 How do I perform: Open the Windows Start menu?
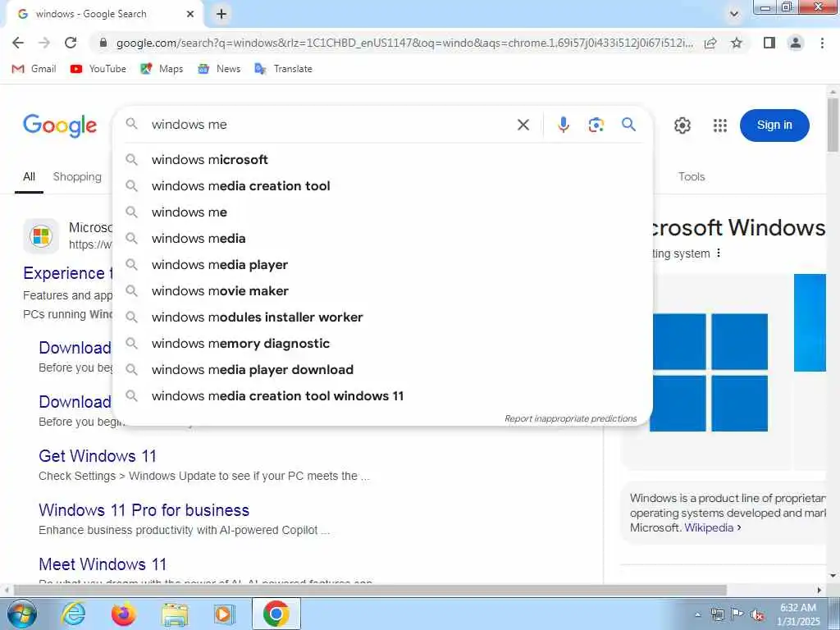click(x=21, y=614)
